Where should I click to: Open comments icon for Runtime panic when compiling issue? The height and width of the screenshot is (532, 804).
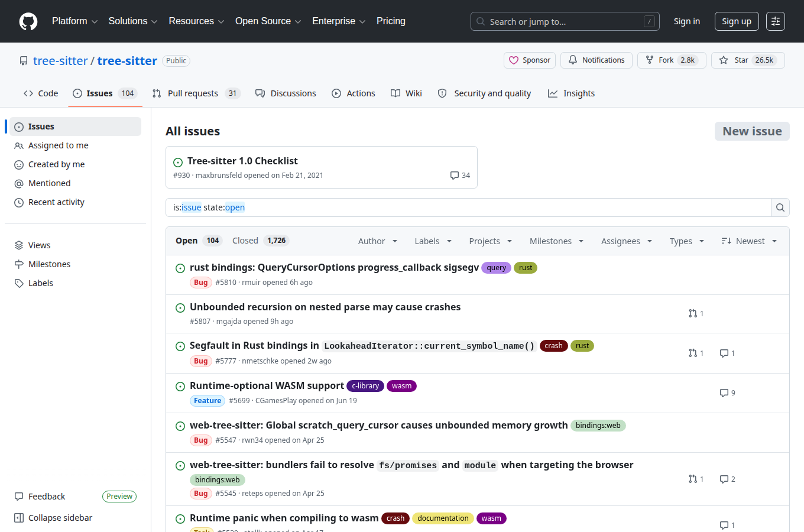(724, 525)
